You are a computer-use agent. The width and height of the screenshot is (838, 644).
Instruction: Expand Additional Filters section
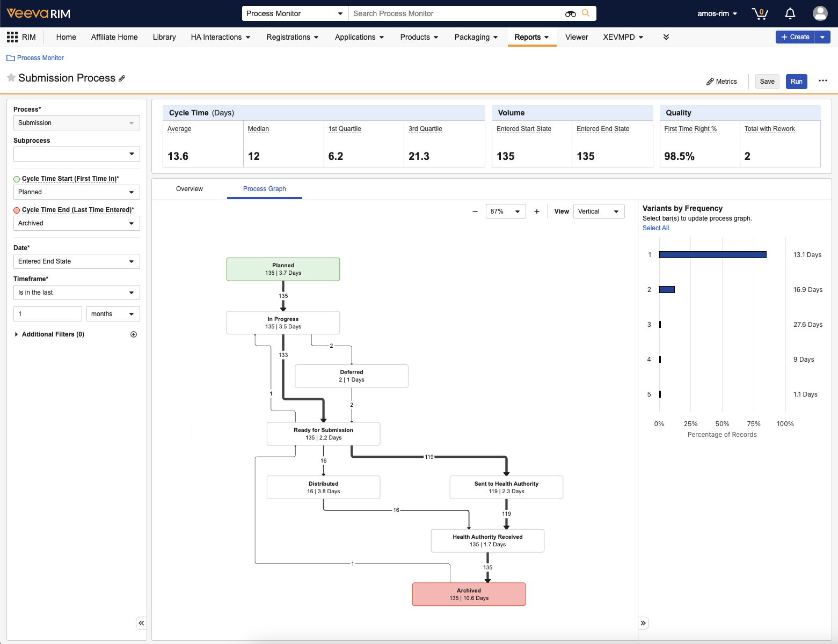click(17, 334)
